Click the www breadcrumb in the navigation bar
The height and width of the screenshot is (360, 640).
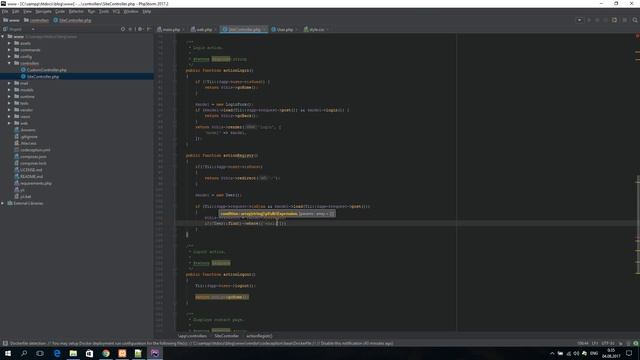point(11,20)
